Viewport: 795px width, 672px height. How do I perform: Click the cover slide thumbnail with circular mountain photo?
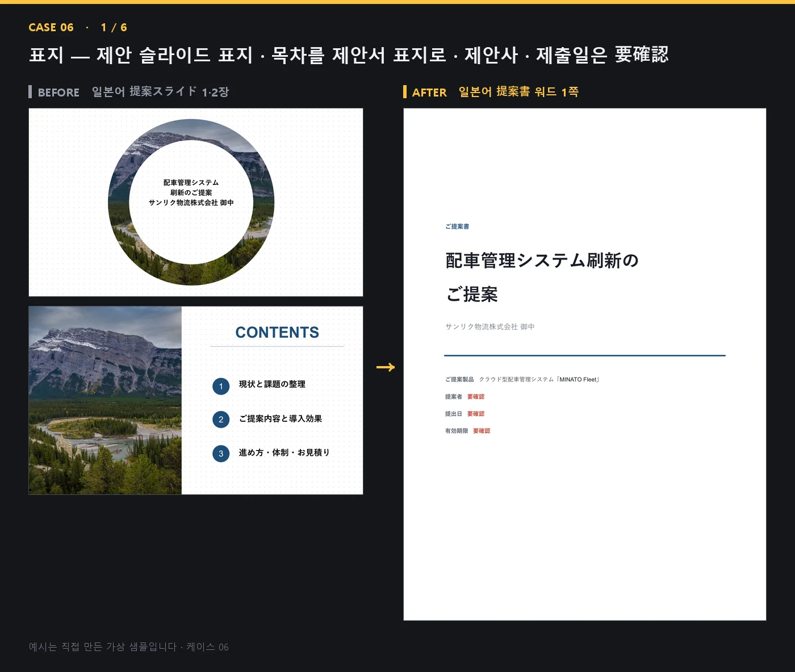click(196, 202)
